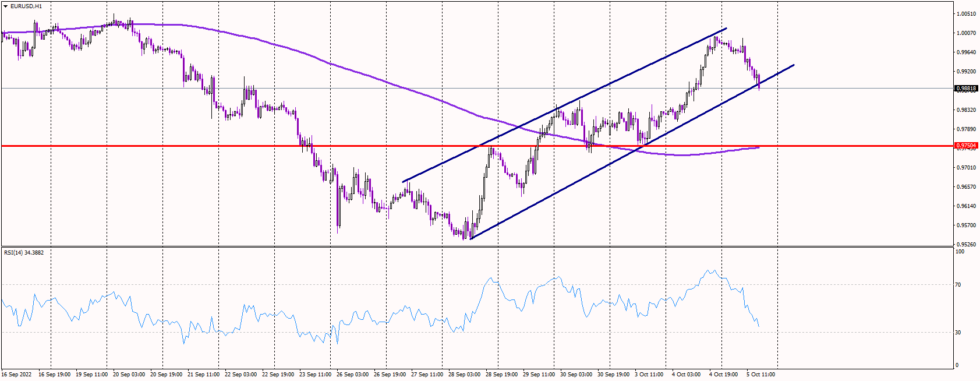Click the 29 Sep 11:00 time label
The height and width of the screenshot is (381, 980).
point(539,374)
